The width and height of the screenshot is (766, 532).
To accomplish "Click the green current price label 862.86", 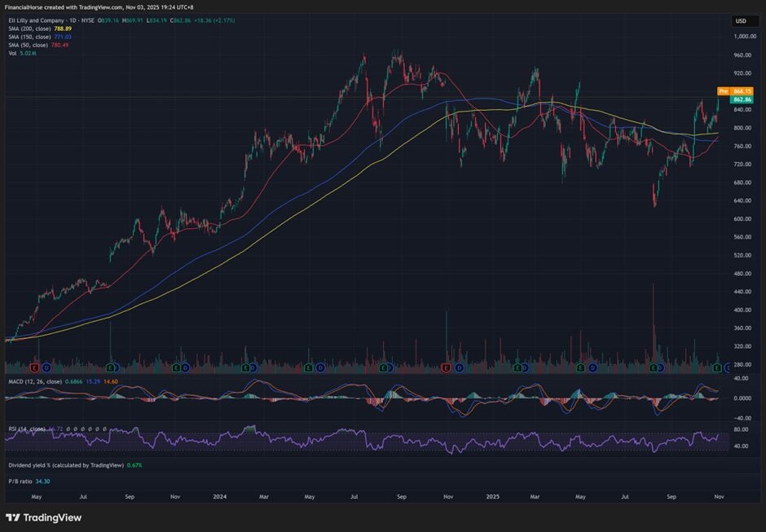I will pyautogui.click(x=742, y=99).
